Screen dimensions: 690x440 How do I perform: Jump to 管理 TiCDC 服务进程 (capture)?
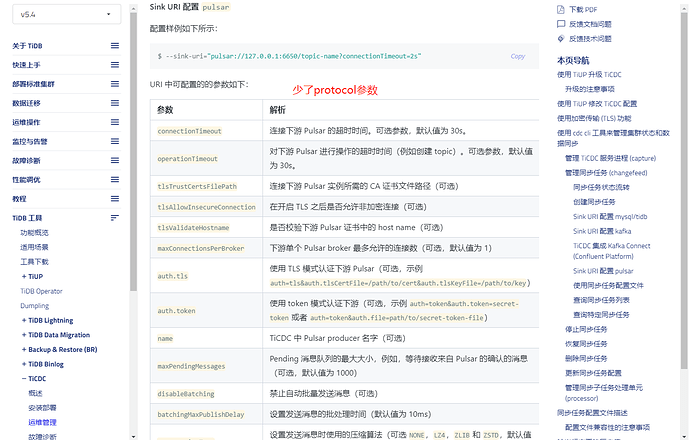(x=610, y=158)
